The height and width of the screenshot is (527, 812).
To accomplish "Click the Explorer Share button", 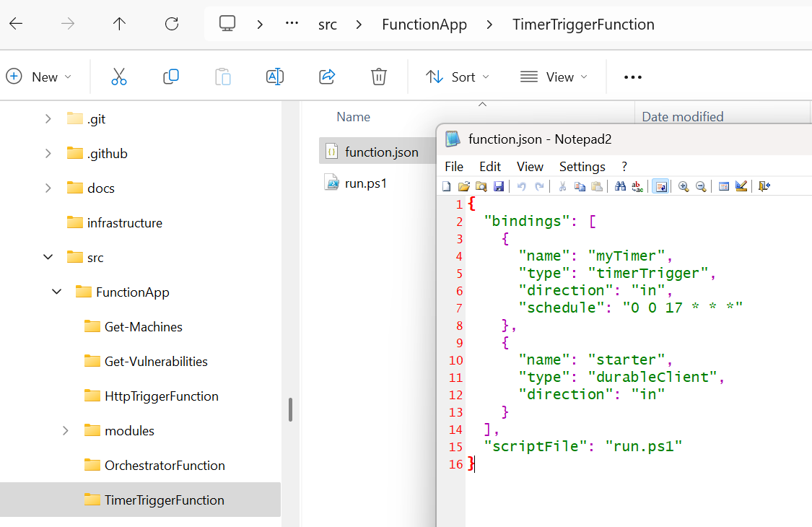I will point(327,77).
